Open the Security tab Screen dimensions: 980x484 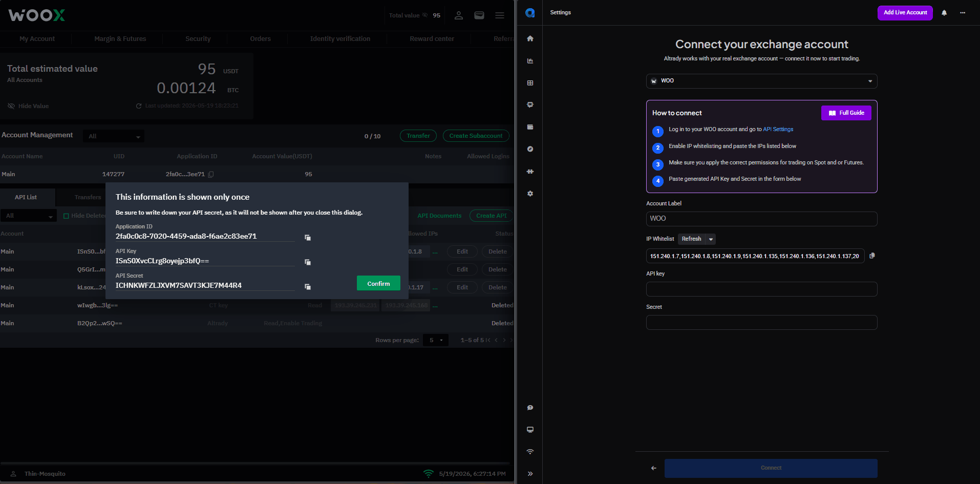(198, 39)
